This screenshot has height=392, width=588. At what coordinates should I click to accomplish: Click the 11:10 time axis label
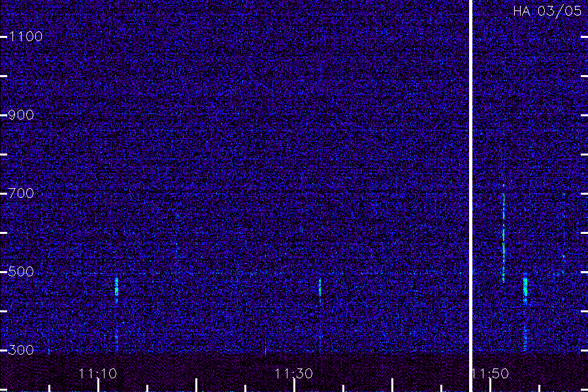97,374
